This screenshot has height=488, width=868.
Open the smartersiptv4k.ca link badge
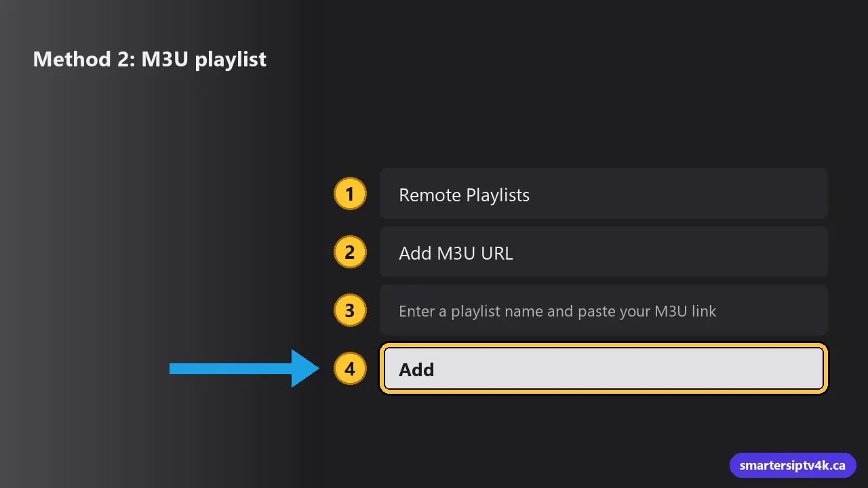(x=793, y=466)
